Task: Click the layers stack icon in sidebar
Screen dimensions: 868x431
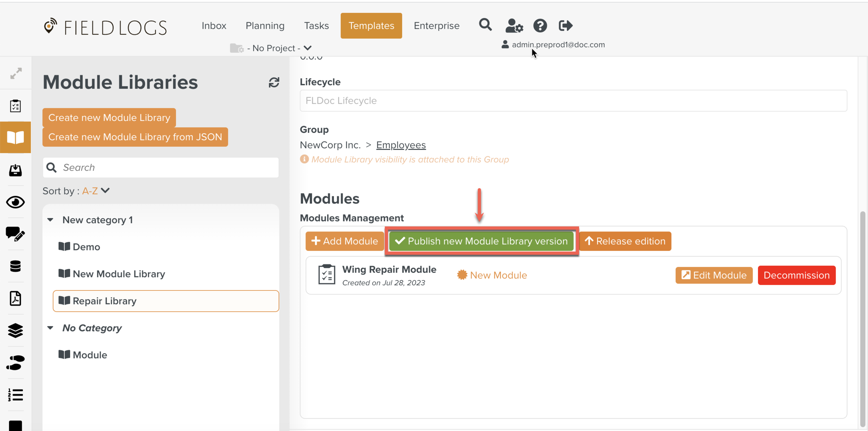Action: coord(15,331)
